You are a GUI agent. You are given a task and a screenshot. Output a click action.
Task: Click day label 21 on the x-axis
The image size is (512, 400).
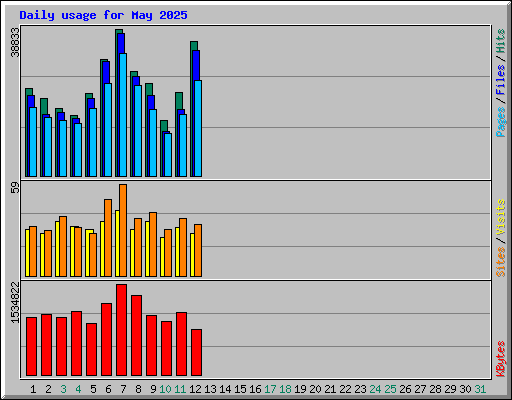click(330, 389)
